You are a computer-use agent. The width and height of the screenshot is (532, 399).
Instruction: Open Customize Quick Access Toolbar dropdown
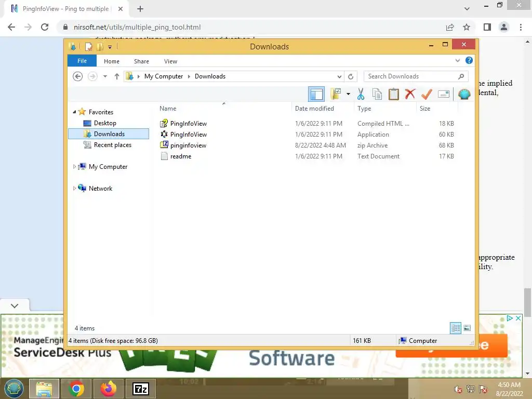click(110, 47)
